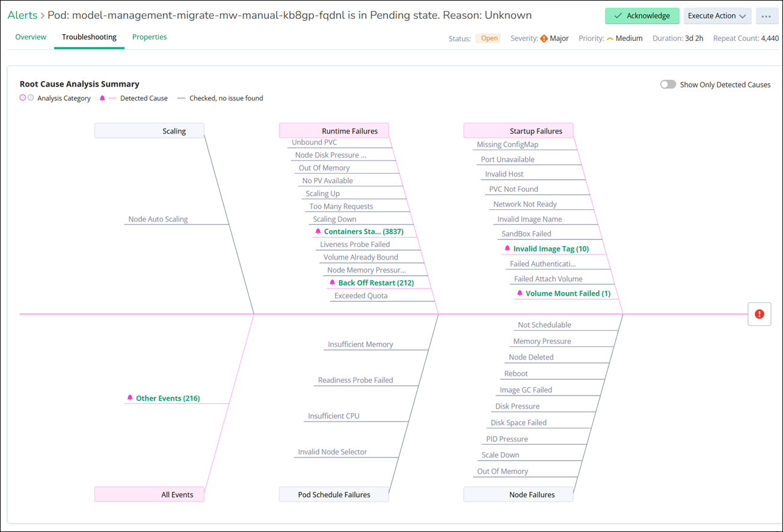
Task: Go back to Alerts breadcrumb link
Action: (22, 15)
